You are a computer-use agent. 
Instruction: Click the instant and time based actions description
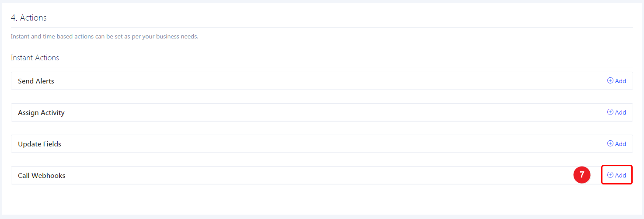coord(104,37)
